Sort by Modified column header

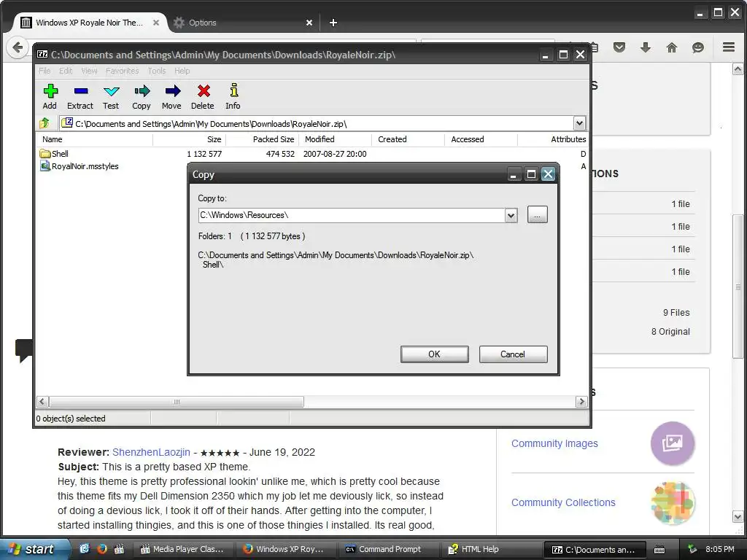[x=336, y=139]
